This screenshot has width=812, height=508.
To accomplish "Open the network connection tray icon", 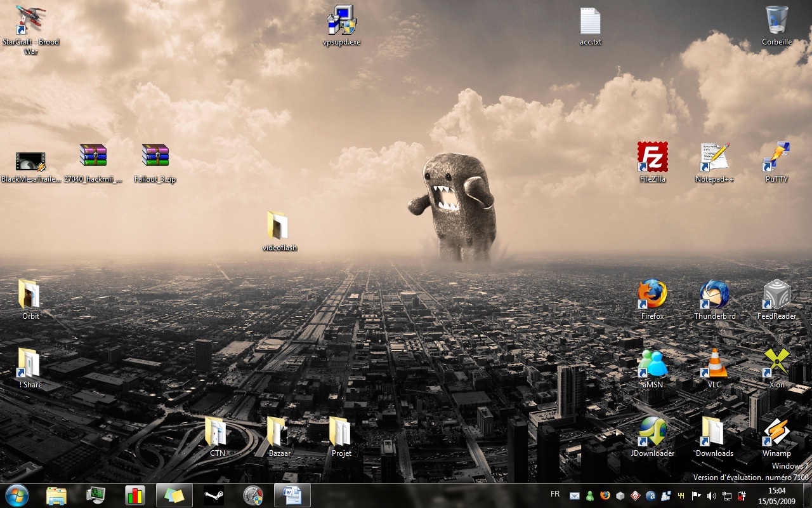I will 726,496.
